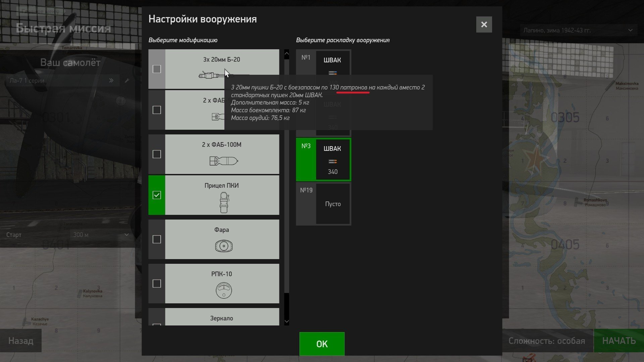Click the landing light (Фара) icon
The height and width of the screenshot is (362, 644).
point(224,246)
